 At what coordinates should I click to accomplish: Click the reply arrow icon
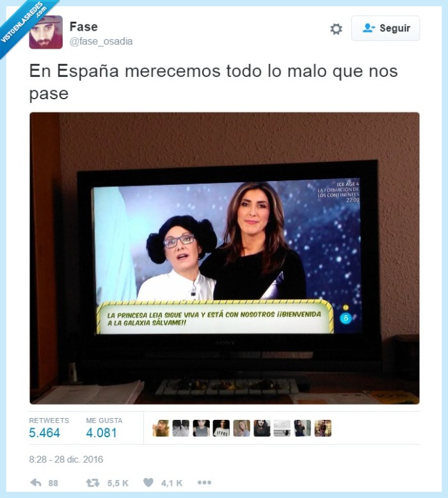point(36,483)
